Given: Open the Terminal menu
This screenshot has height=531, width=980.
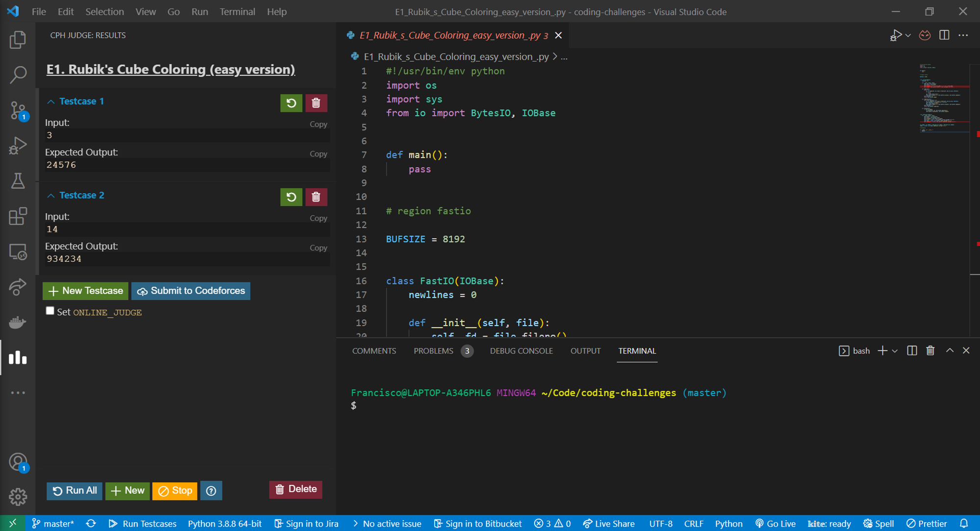Looking at the screenshot, I should [237, 11].
